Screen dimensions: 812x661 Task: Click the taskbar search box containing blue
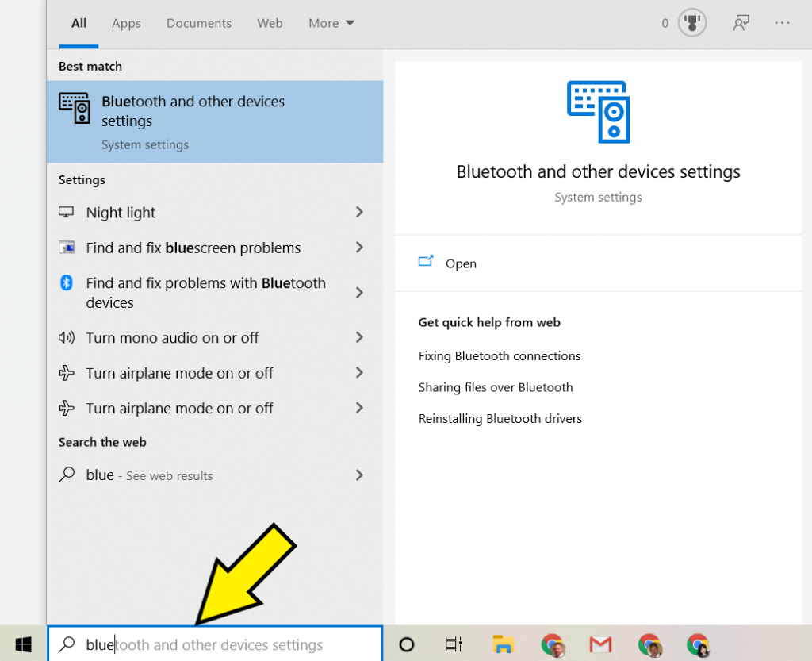pos(215,644)
